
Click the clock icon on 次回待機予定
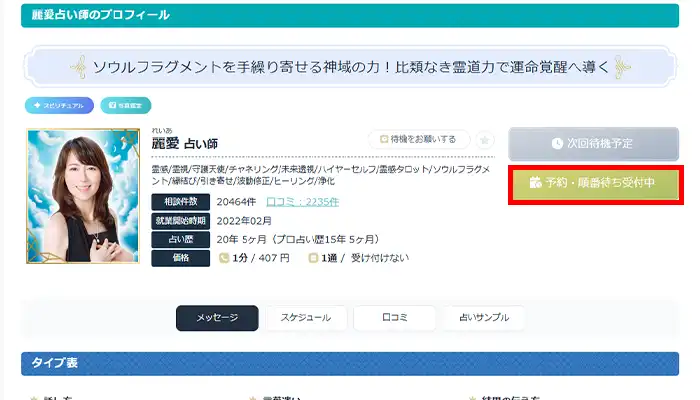(557, 144)
